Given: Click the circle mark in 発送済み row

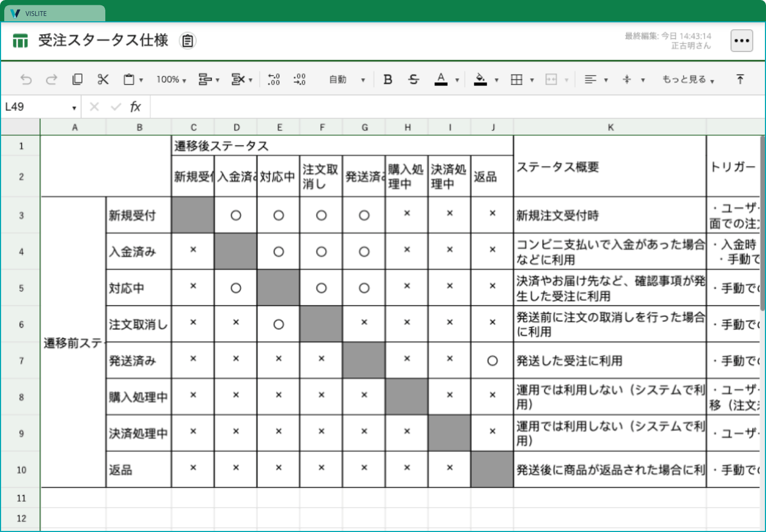Looking at the screenshot, I should (x=493, y=361).
